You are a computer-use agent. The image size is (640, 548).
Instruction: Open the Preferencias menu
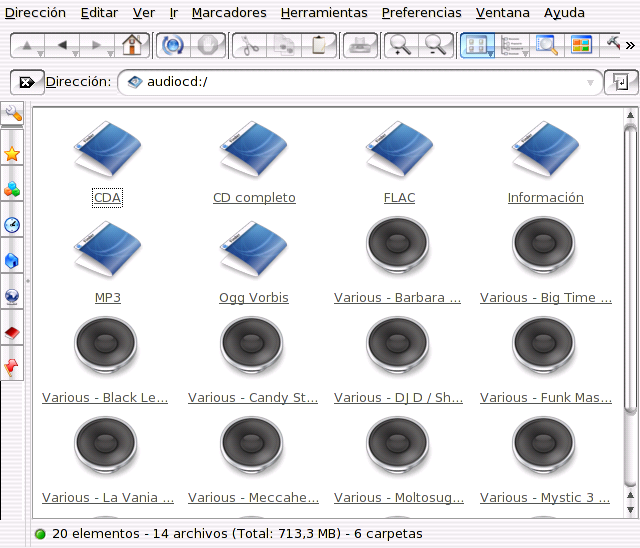422,13
